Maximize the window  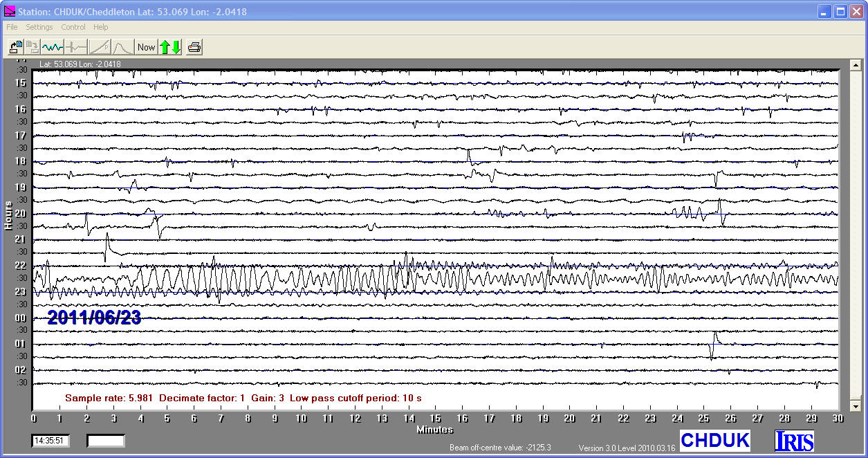[840, 12]
